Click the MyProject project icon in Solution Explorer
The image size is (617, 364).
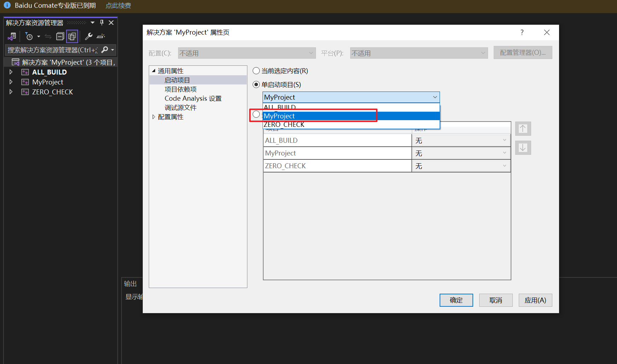pos(25,82)
